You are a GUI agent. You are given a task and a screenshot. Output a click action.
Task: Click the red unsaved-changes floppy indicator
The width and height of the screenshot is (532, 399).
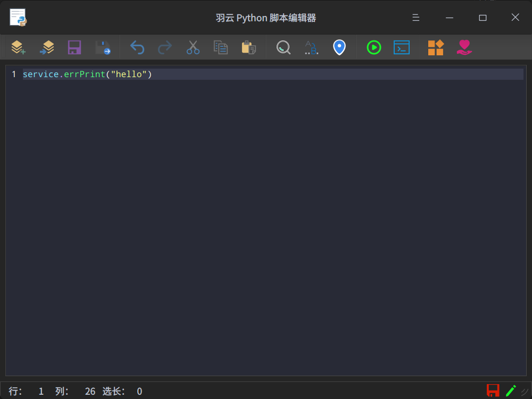pos(493,390)
